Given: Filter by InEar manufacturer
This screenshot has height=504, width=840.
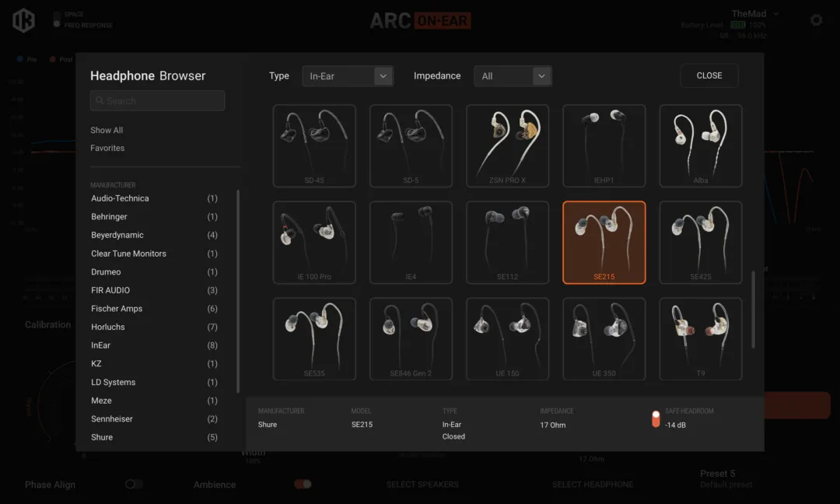Looking at the screenshot, I should (x=154, y=345).
